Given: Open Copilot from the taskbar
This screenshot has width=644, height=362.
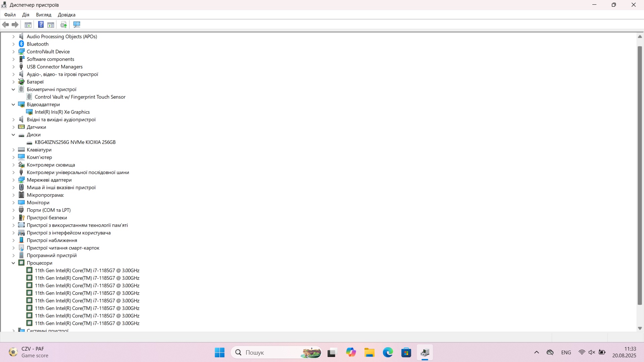Looking at the screenshot, I should [351, 352].
